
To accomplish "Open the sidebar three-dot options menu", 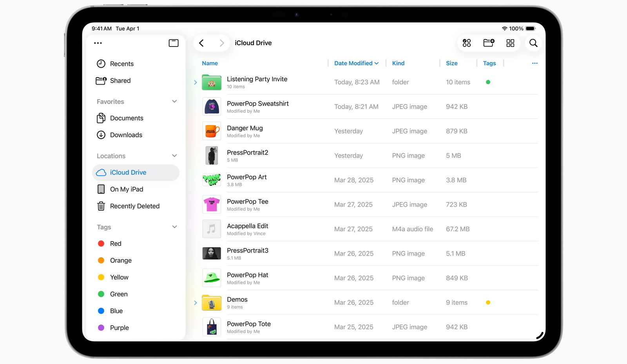I will (x=98, y=43).
